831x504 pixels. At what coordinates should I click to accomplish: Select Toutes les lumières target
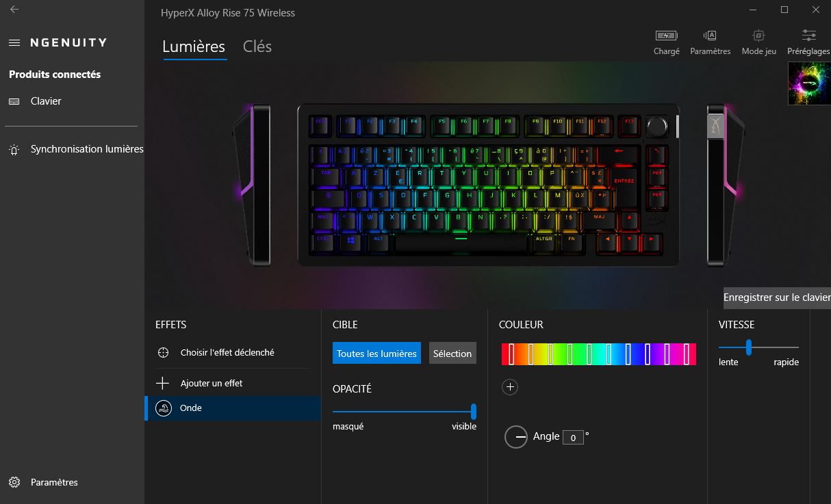coord(376,354)
